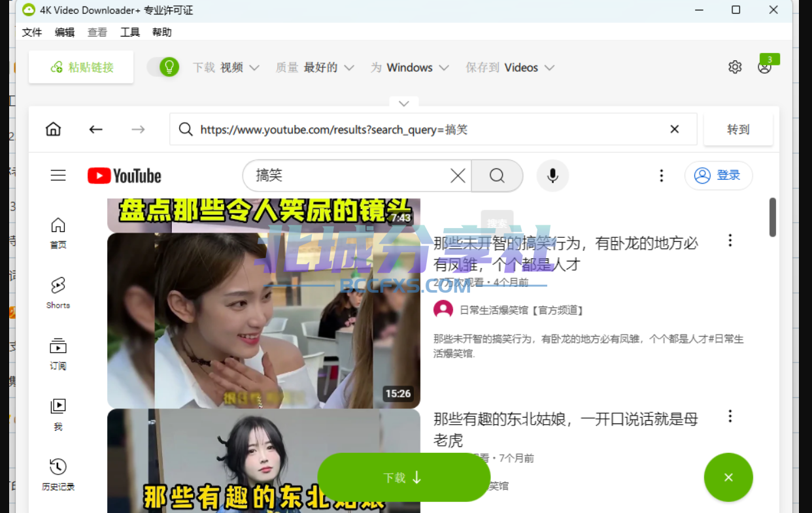Screen dimensions: 812x513
Task: Close the green round X button
Action: pos(728,478)
